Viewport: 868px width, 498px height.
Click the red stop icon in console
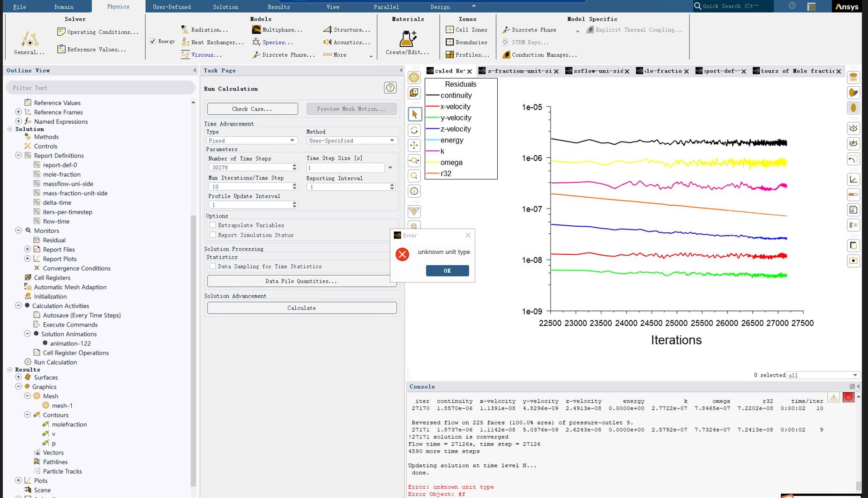pyautogui.click(x=848, y=397)
